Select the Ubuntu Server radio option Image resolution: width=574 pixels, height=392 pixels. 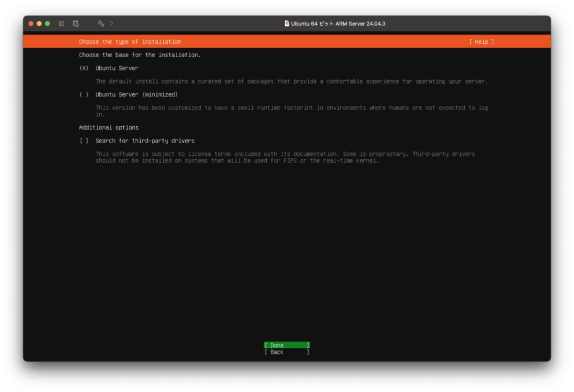pyautogui.click(x=84, y=68)
